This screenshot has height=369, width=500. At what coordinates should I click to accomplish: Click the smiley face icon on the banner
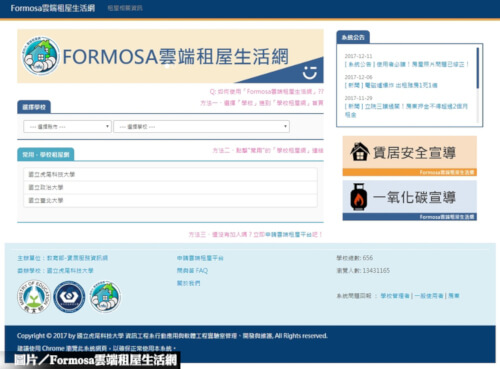click(310, 72)
